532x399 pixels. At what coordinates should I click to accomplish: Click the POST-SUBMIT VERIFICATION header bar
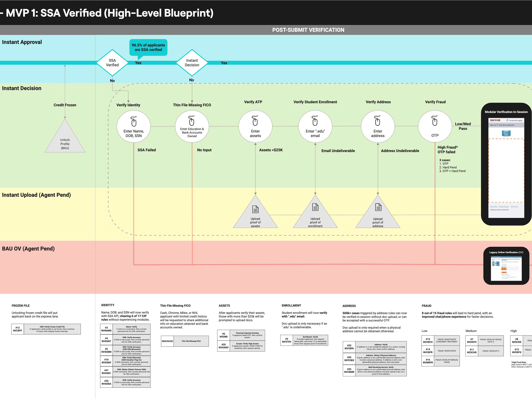point(308,30)
